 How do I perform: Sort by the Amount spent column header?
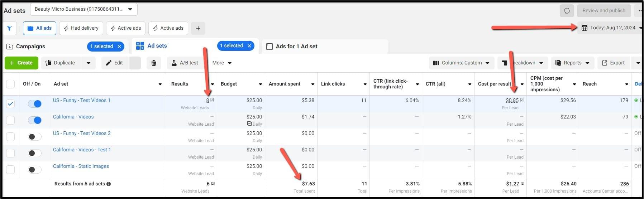(x=285, y=84)
